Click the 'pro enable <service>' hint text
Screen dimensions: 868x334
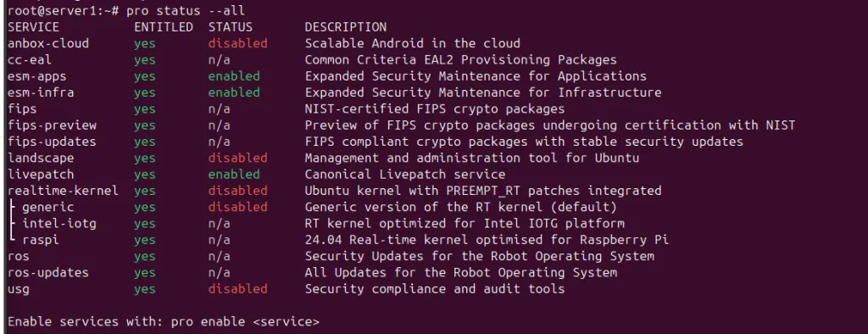pos(245,322)
